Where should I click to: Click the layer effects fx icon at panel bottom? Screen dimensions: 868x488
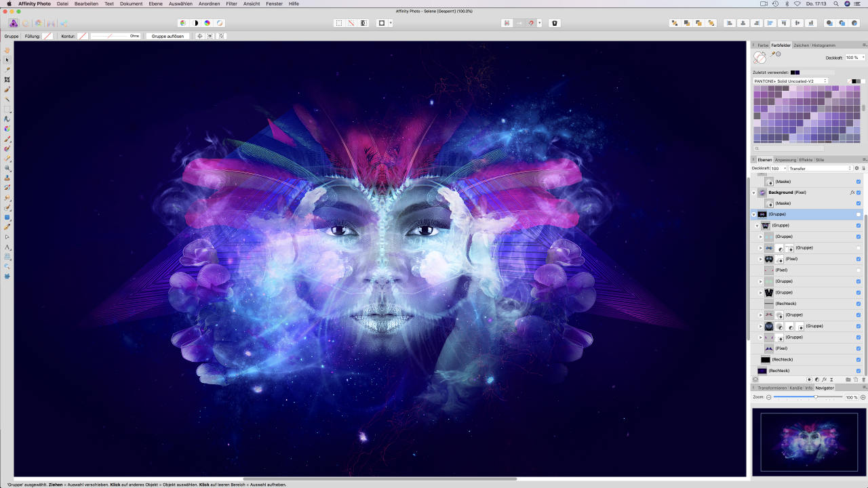[824, 380]
